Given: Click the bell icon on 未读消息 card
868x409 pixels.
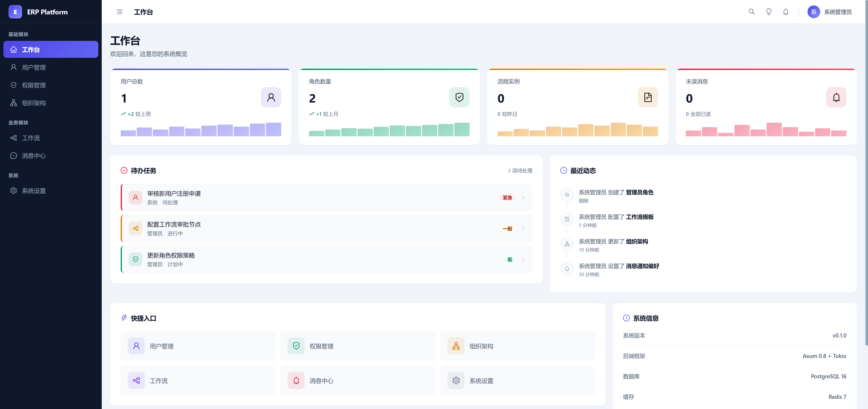Looking at the screenshot, I should (x=836, y=97).
